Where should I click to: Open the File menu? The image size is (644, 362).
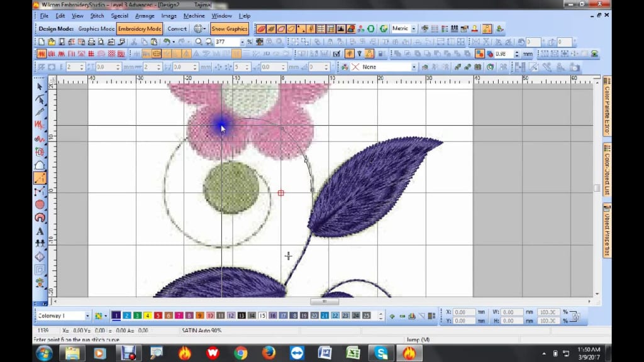(x=44, y=16)
